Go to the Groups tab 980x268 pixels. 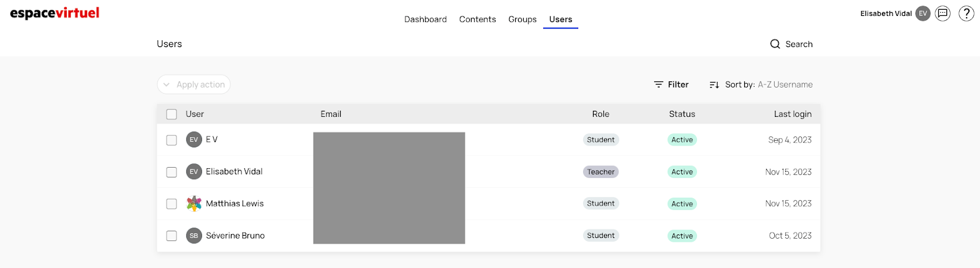[522, 20]
